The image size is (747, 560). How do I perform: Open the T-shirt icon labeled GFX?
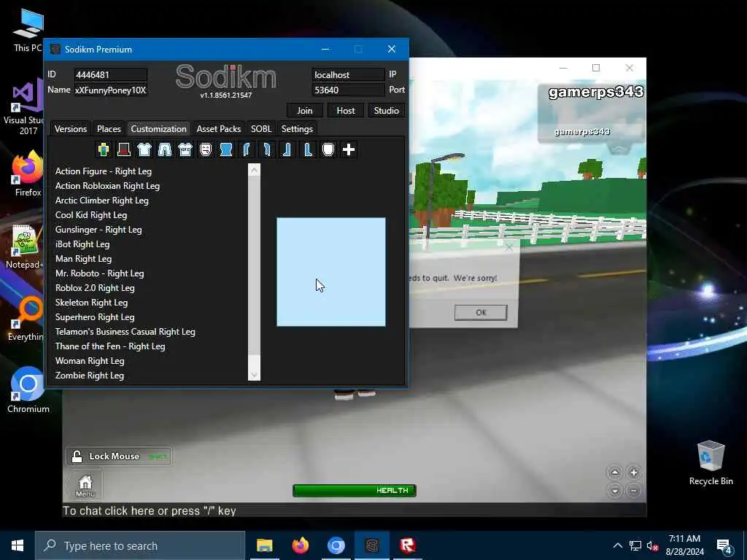[x=185, y=149]
